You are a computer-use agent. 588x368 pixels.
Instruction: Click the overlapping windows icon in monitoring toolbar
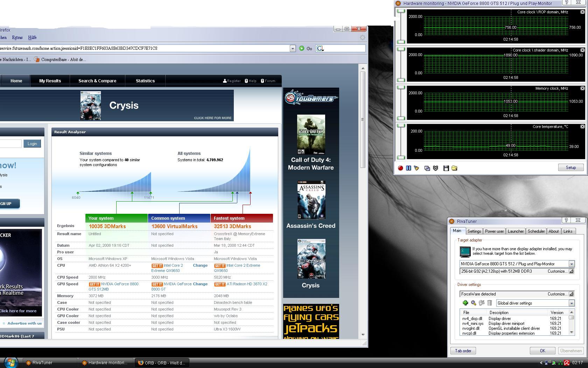427,168
